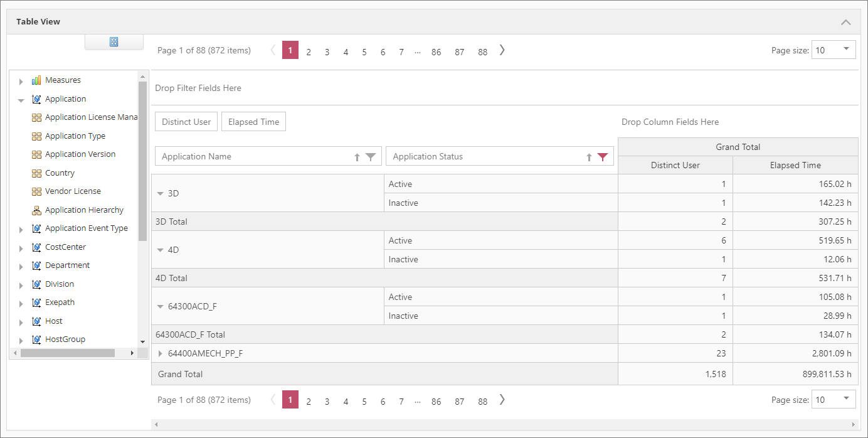Click the Distinct User data field button
Screen dimensions: 868x438
[186, 122]
